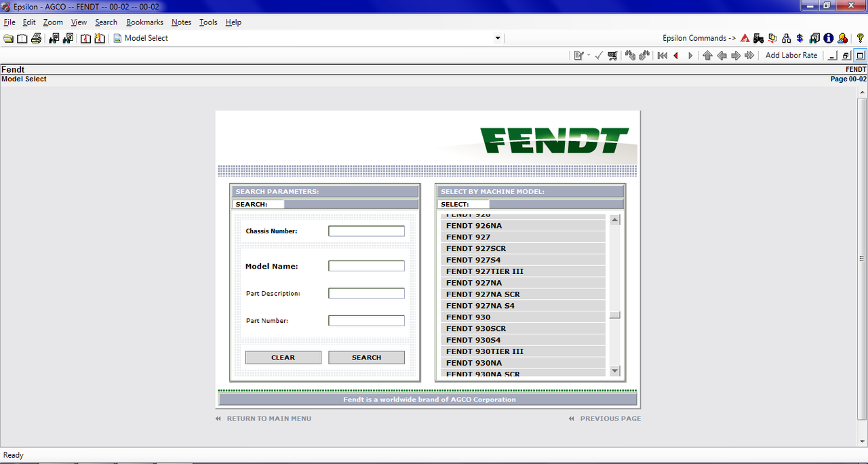Image resolution: width=868 pixels, height=464 pixels.
Task: Click the blue dollar sign icon
Action: [x=800, y=38]
